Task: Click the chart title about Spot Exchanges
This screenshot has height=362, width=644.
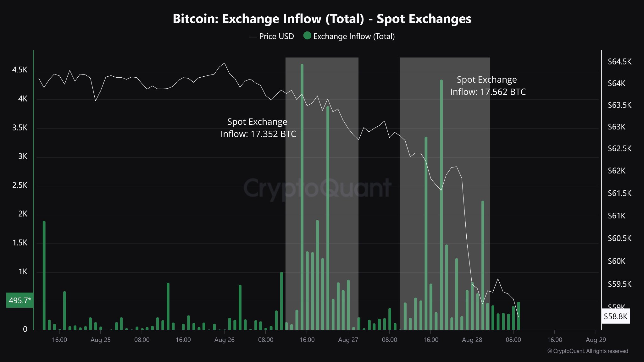Action: click(x=322, y=19)
